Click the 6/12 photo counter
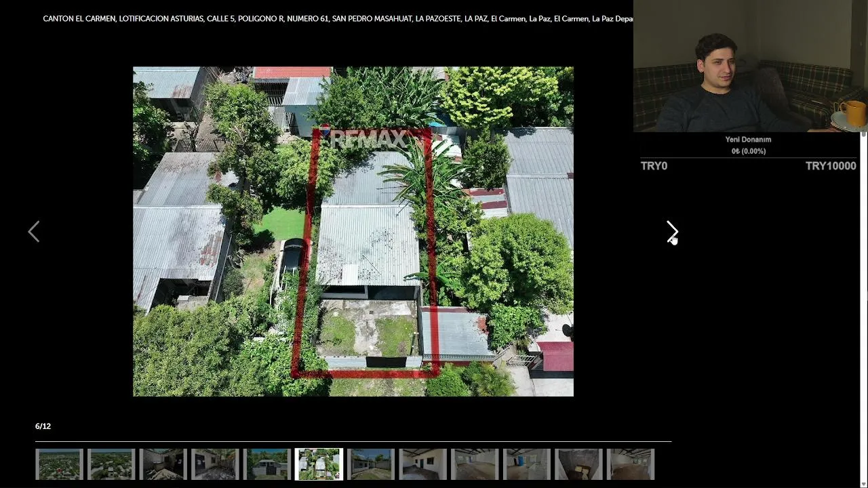 pos(43,426)
